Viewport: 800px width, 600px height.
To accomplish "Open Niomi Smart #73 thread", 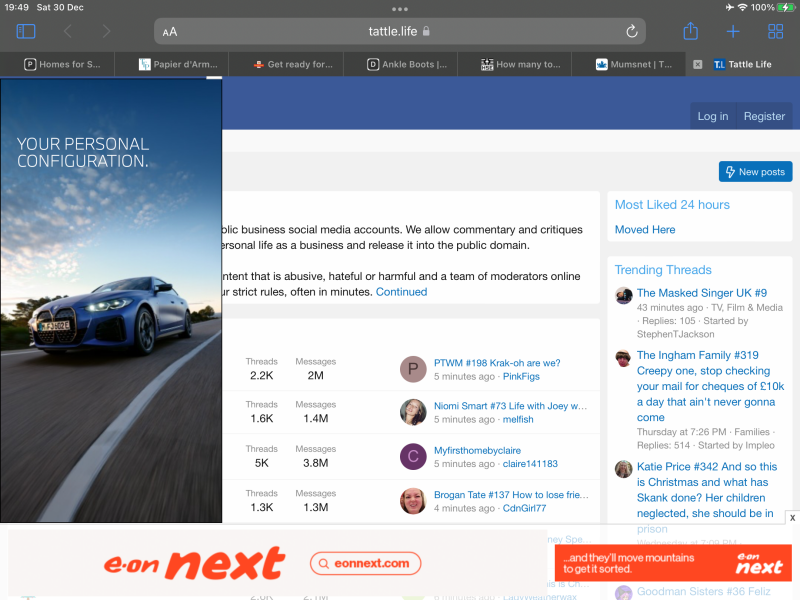I will (510, 406).
